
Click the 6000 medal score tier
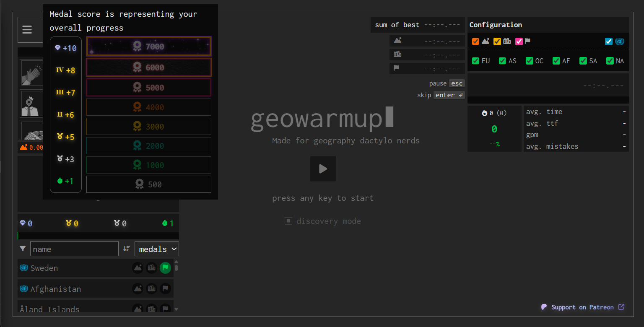pyautogui.click(x=149, y=67)
